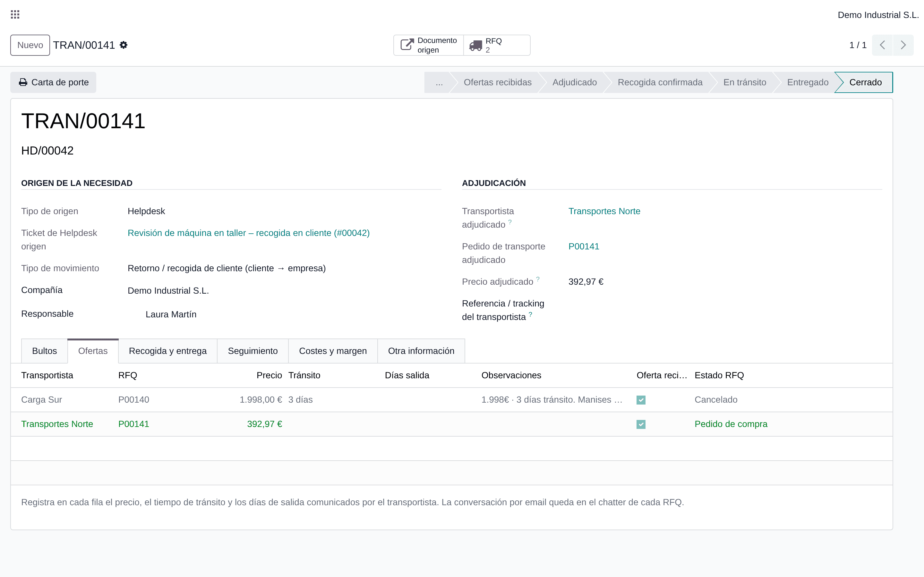Screen dimensions: 924x577
Task: Click the help icon beside Transportista adjudicado
Action: 510,222
